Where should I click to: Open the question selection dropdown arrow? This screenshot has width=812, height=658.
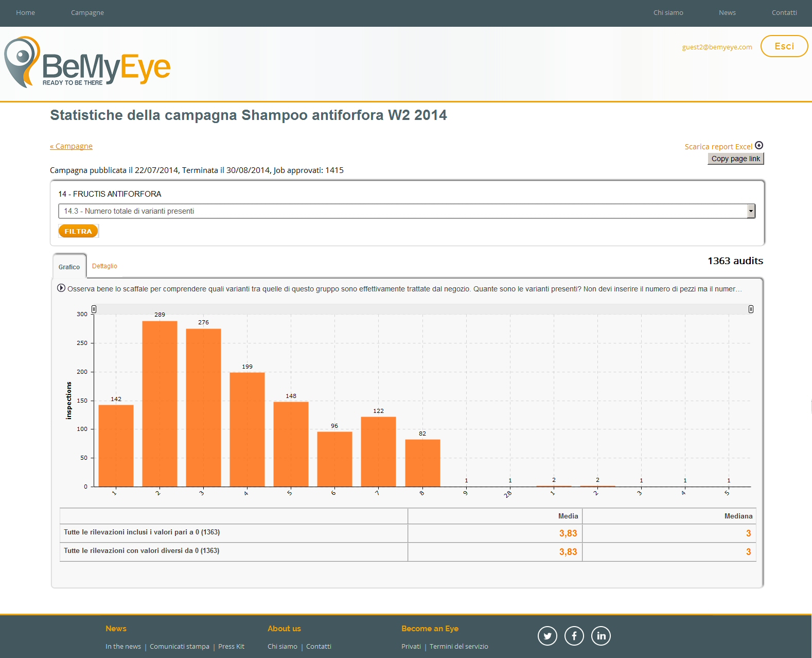pos(751,211)
